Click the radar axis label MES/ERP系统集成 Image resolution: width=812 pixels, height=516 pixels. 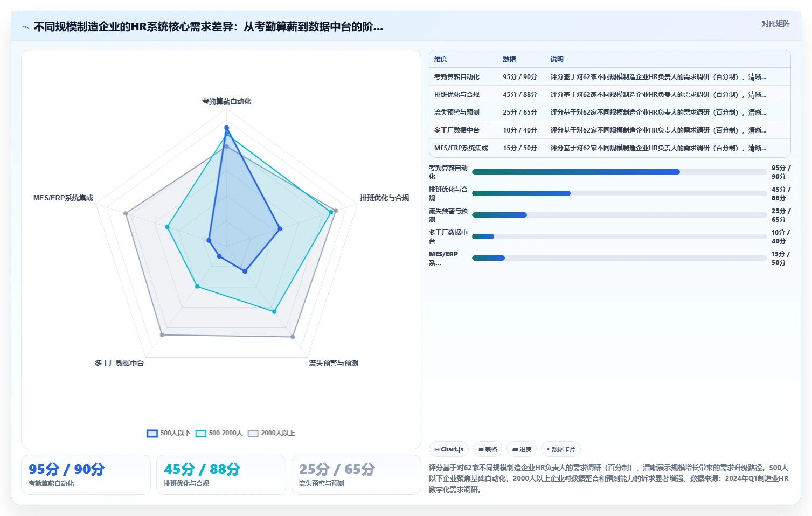click(63, 198)
